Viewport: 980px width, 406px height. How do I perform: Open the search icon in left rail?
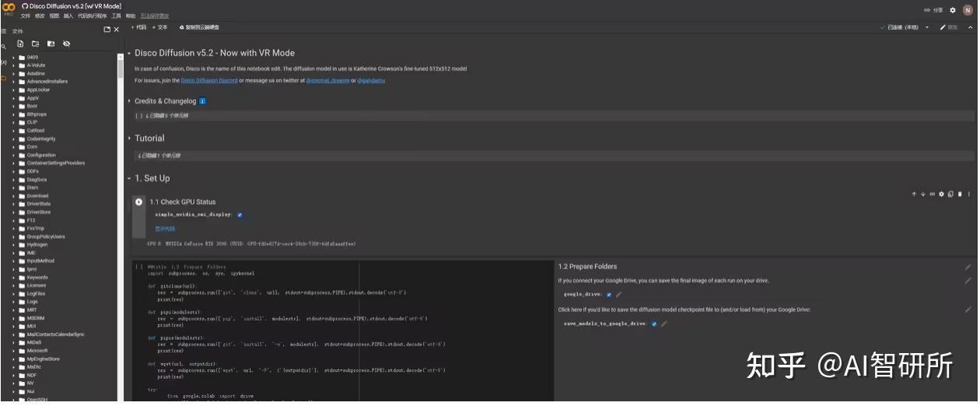(x=4, y=47)
